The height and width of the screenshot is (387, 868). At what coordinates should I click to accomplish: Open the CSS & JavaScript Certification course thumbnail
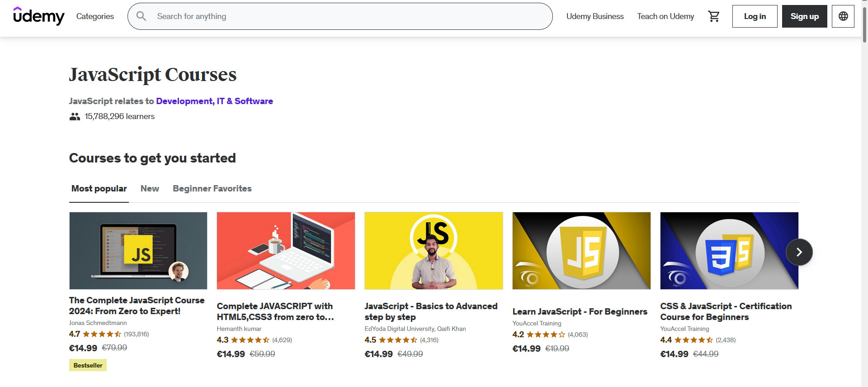(729, 251)
